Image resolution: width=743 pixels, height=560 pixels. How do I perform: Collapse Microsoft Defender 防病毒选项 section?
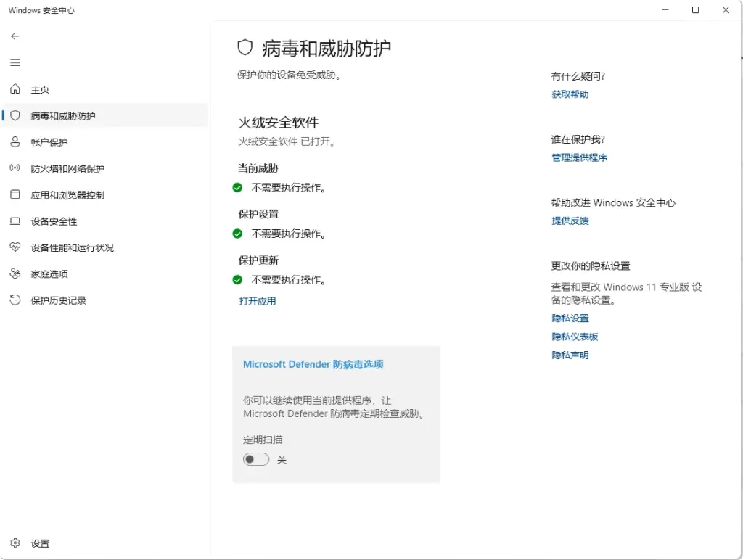(x=313, y=364)
